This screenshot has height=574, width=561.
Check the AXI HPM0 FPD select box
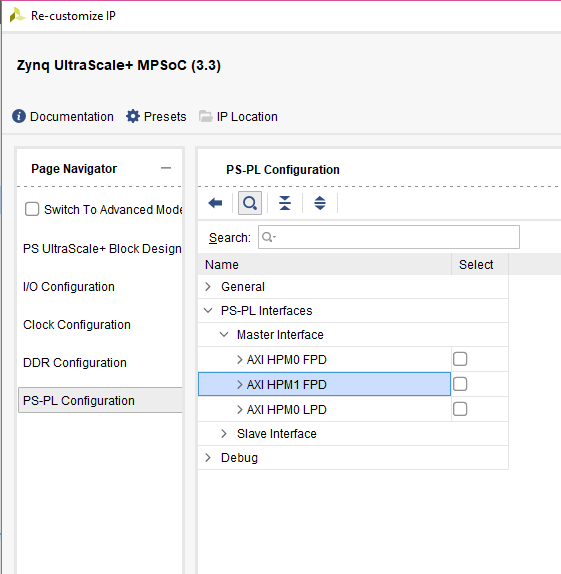tap(460, 359)
